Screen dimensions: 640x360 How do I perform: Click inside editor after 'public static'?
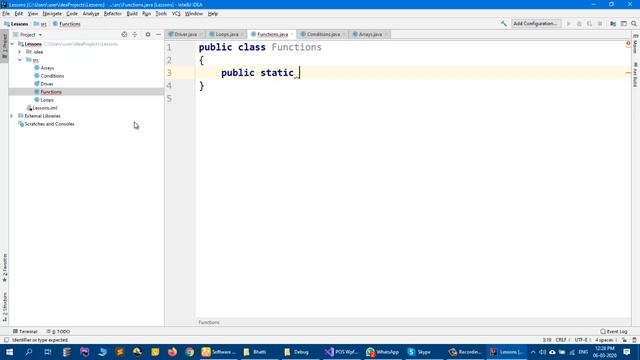point(300,73)
